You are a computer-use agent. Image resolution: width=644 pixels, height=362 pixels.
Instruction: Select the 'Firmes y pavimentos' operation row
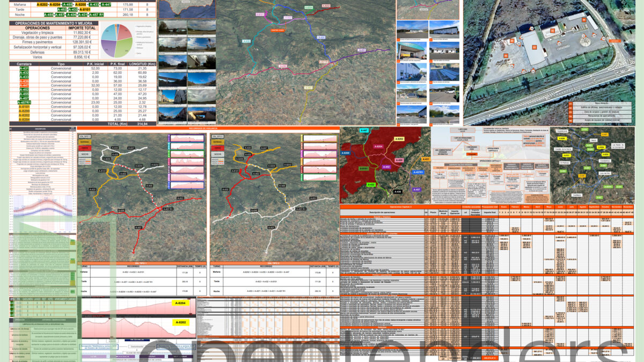click(x=54, y=42)
